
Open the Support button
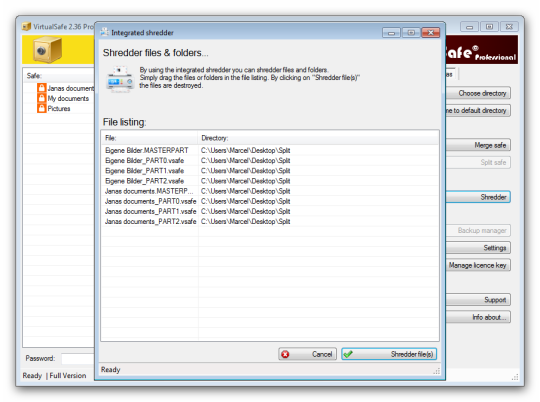[x=478, y=300]
